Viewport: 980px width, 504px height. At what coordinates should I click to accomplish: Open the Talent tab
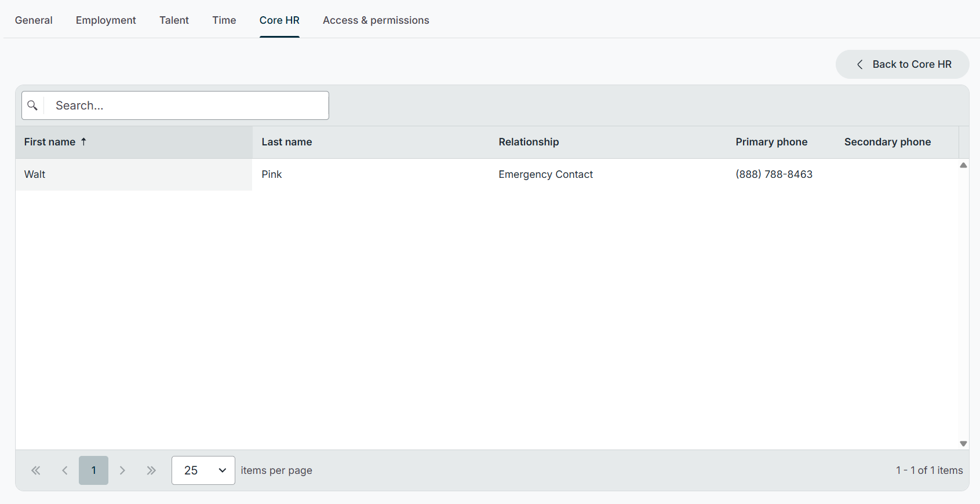174,20
